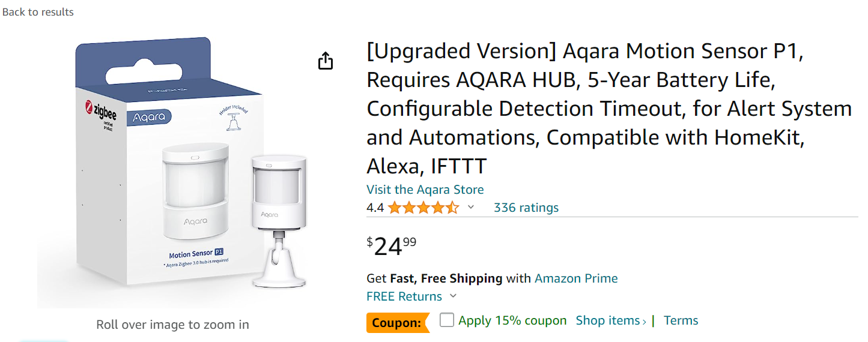View the 336 ratings link

tap(526, 208)
